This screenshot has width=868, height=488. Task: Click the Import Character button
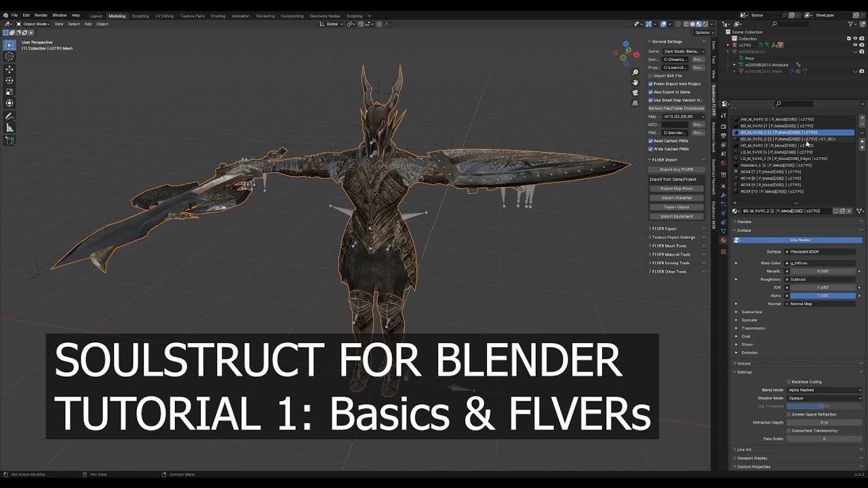tap(677, 198)
